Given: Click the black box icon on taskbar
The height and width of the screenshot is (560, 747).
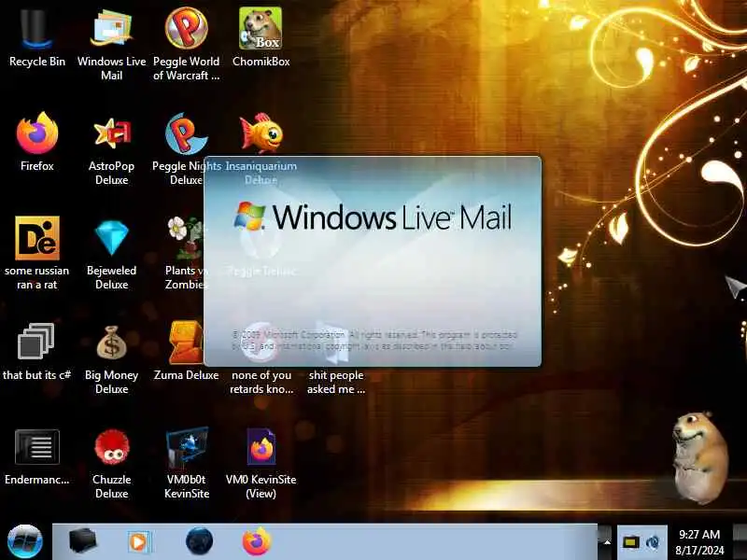Looking at the screenshot, I should click(82, 541).
